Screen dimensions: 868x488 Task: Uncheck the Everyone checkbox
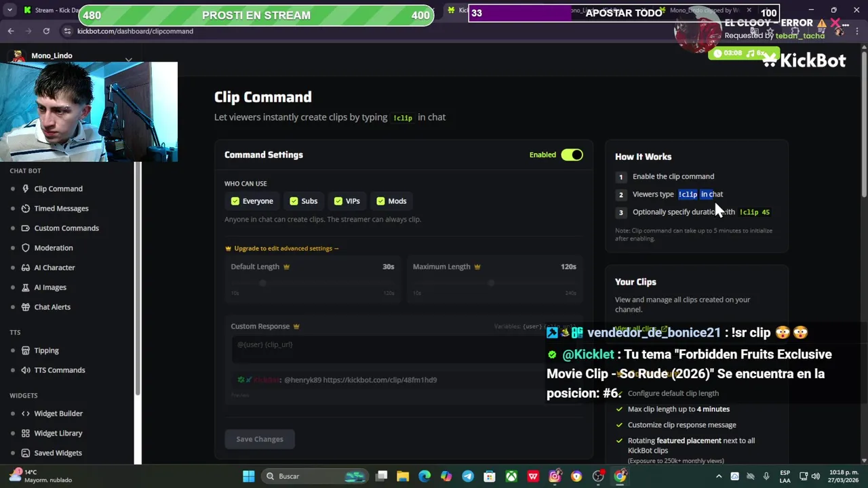click(x=235, y=201)
